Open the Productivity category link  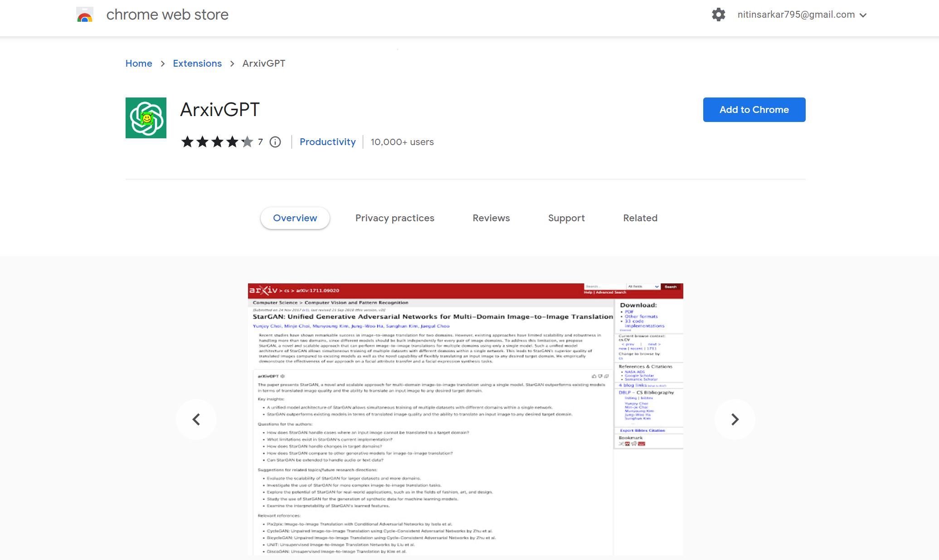327,142
